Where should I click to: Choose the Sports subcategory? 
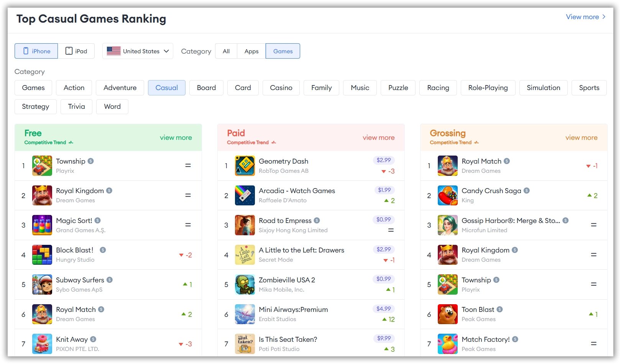(589, 88)
